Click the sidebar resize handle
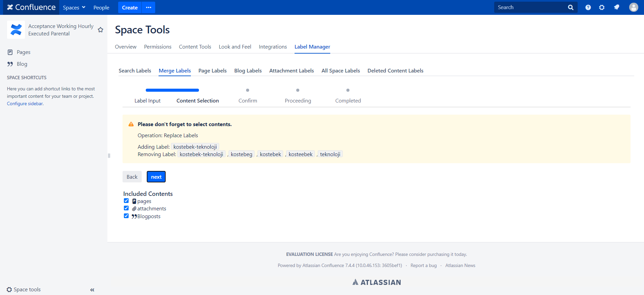The width and height of the screenshot is (644, 295). [x=109, y=155]
